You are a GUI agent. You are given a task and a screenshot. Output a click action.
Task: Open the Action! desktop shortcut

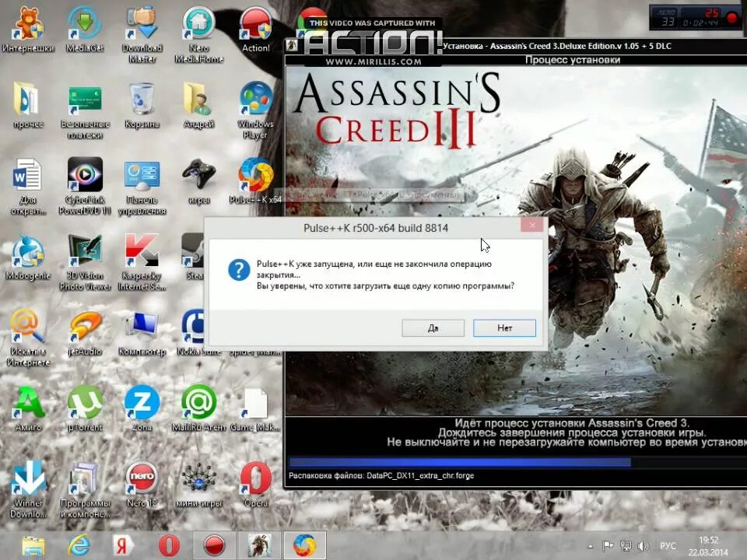tap(256, 30)
